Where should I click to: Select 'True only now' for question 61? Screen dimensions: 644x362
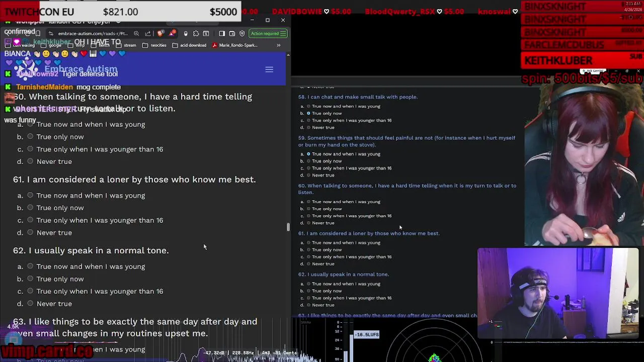pyautogui.click(x=30, y=208)
